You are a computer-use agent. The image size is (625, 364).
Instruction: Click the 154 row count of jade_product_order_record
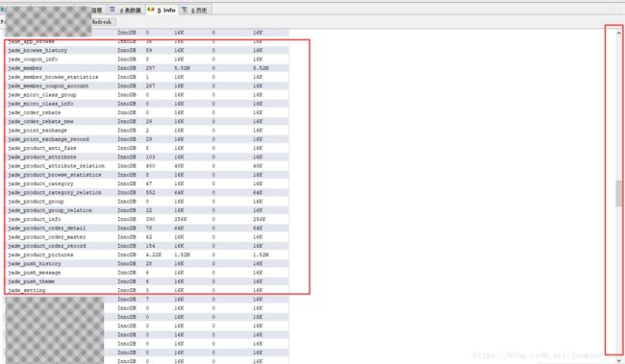point(150,246)
